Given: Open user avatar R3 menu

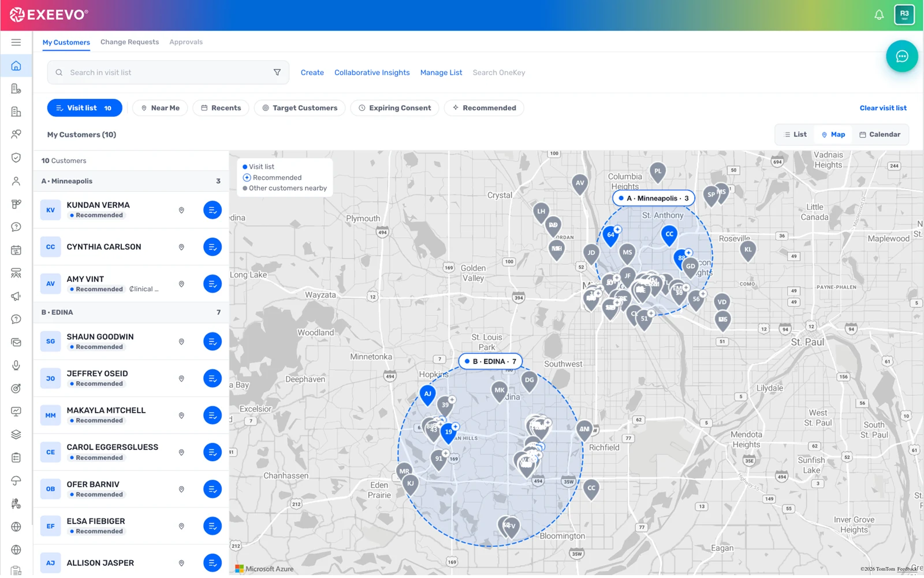Looking at the screenshot, I should point(904,14).
